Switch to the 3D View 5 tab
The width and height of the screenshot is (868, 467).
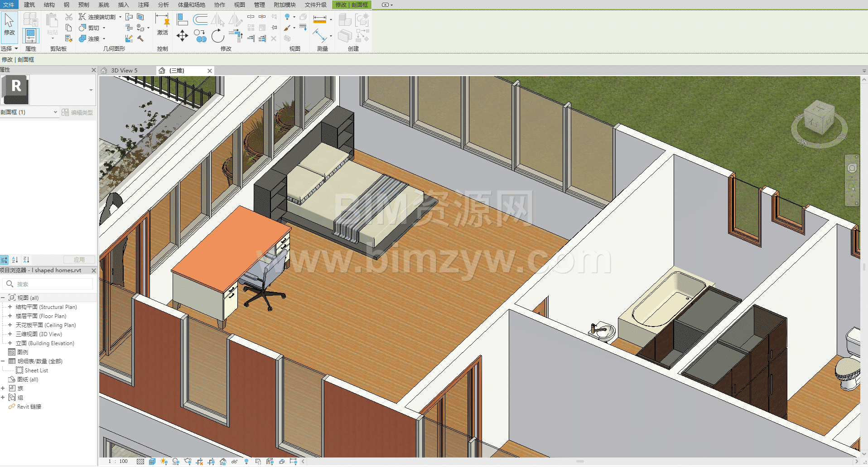[x=124, y=71]
